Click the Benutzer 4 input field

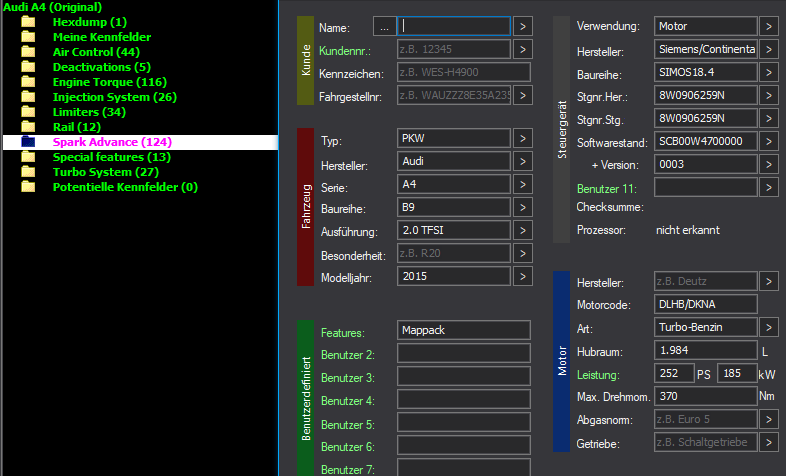pos(464,400)
